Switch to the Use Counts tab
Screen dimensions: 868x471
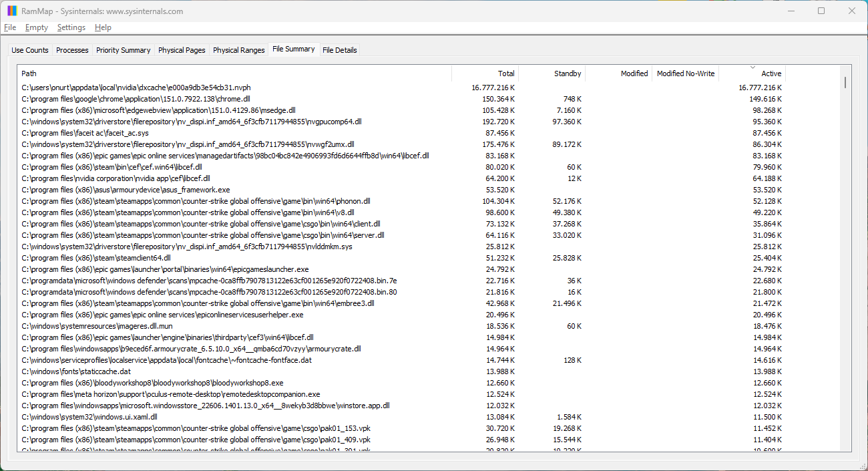30,50
